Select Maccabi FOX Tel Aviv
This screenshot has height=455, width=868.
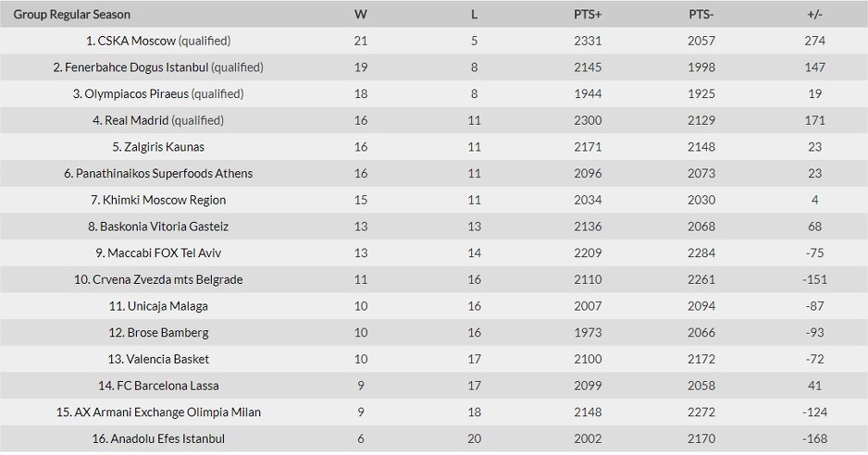[x=164, y=253]
